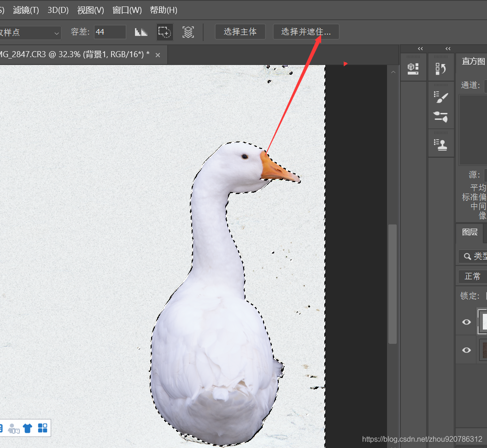Screen dimensions: 487x448
Task: Open the History panel icon
Action: pyautogui.click(x=441, y=69)
